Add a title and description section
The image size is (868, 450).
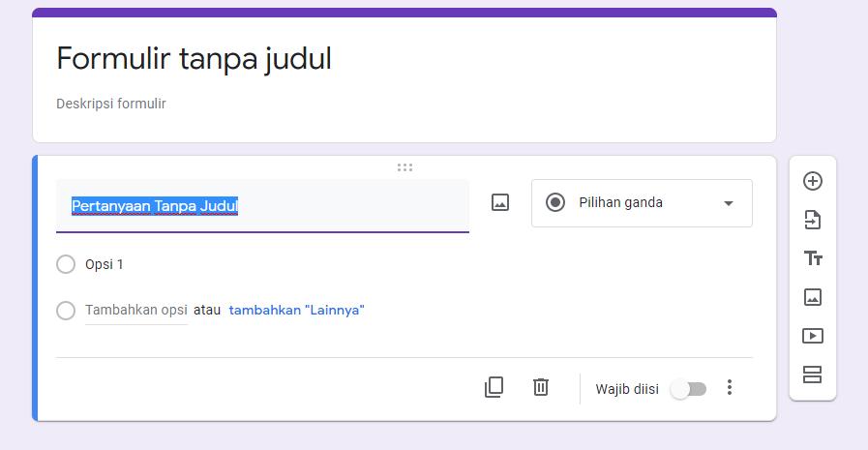click(813, 258)
